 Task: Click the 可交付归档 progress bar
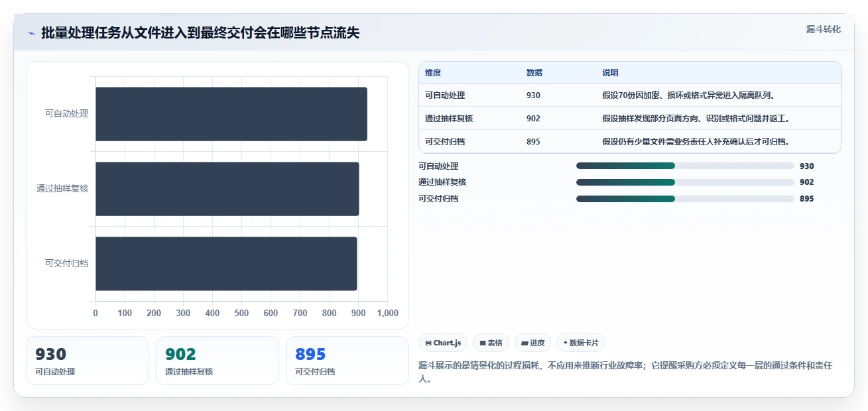click(685, 199)
